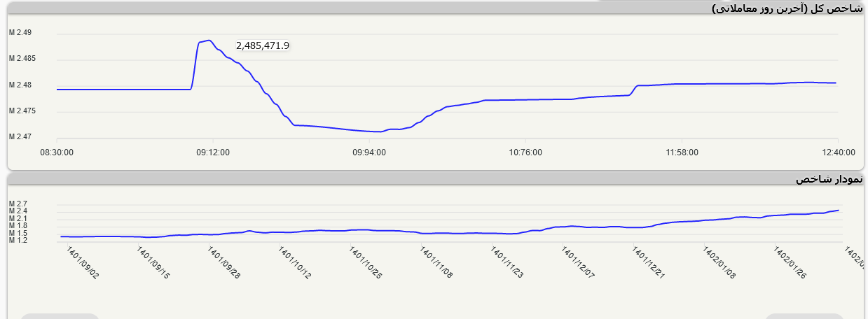The image size is (868, 319).
Task: Select the 12:40:00 time axis label
Action: click(838, 153)
